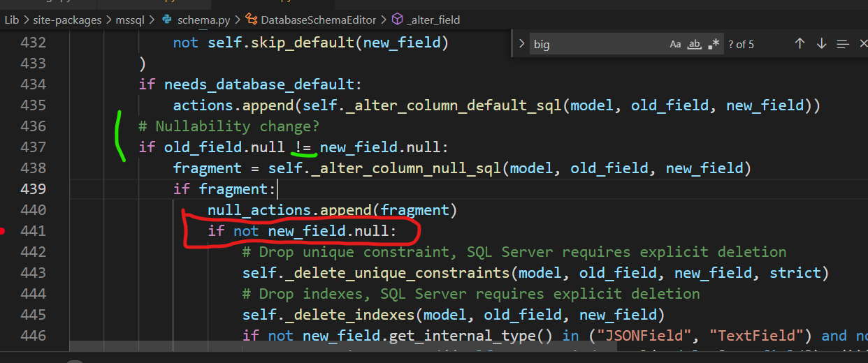The height and width of the screenshot is (363, 868).
Task: Click line number 439
Action: pyautogui.click(x=33, y=189)
